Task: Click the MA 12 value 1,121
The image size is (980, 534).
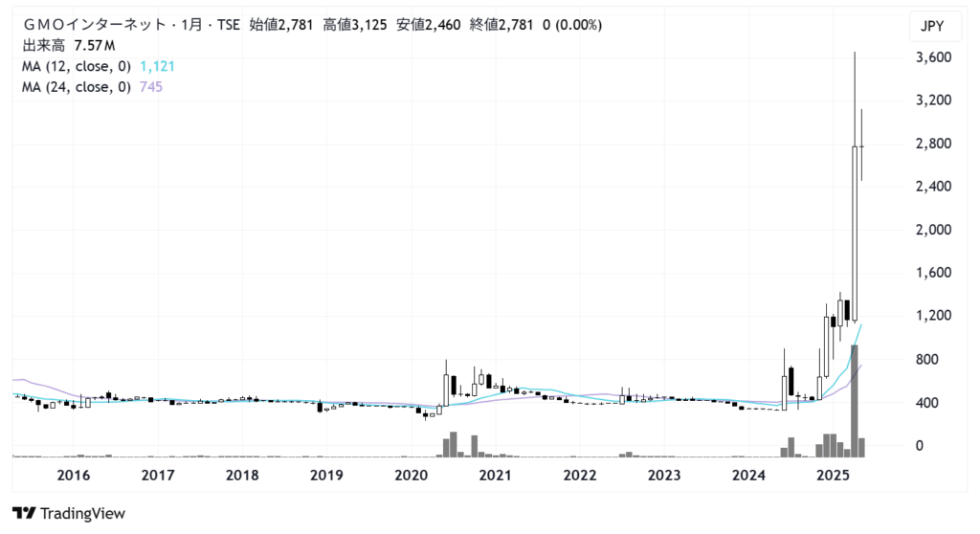Action: pyautogui.click(x=157, y=66)
